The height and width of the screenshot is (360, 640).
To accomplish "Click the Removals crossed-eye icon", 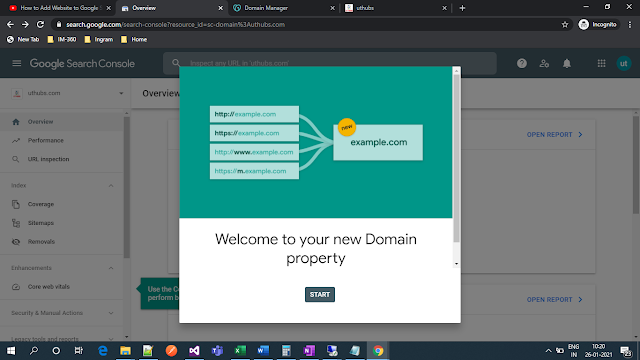I will [x=16, y=242].
